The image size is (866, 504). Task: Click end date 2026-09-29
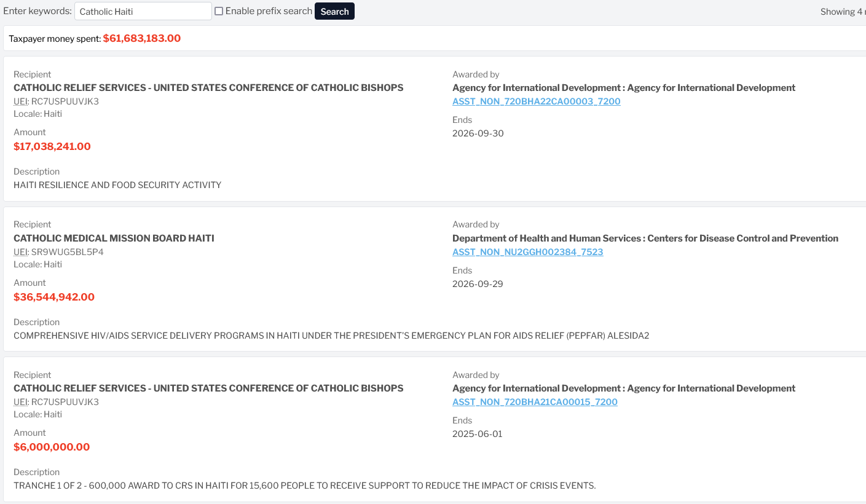(x=478, y=284)
